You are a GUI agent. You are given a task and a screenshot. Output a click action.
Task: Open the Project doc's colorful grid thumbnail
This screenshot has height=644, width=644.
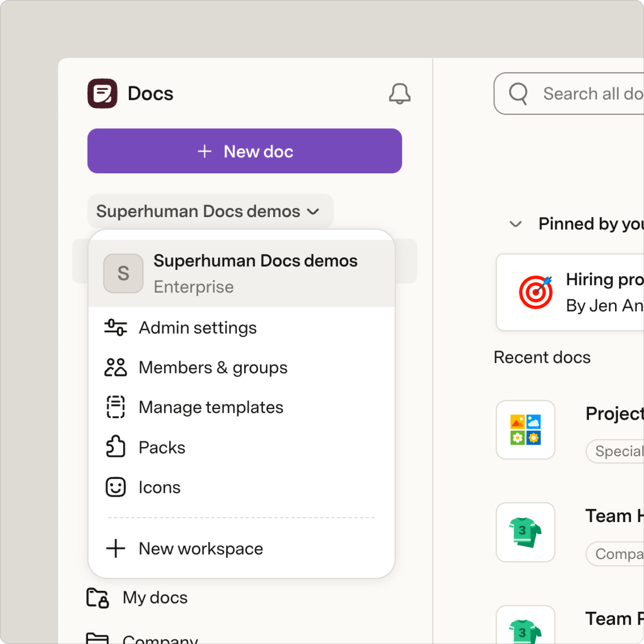(525, 429)
